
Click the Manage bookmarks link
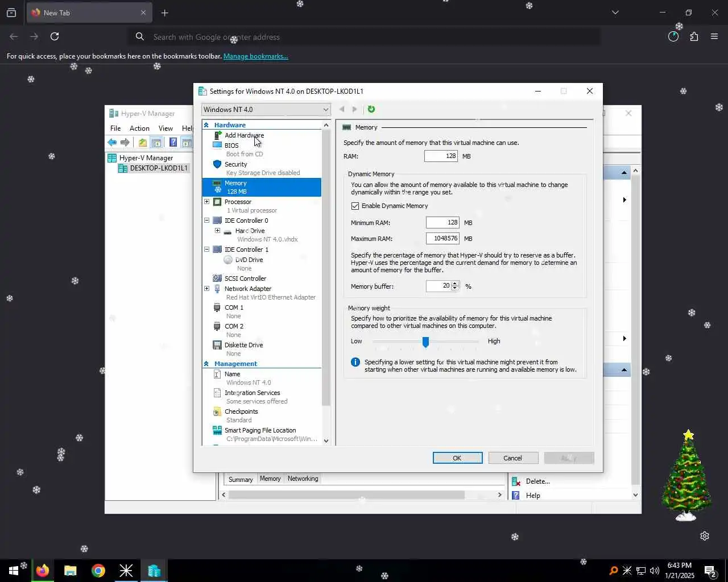pos(256,56)
